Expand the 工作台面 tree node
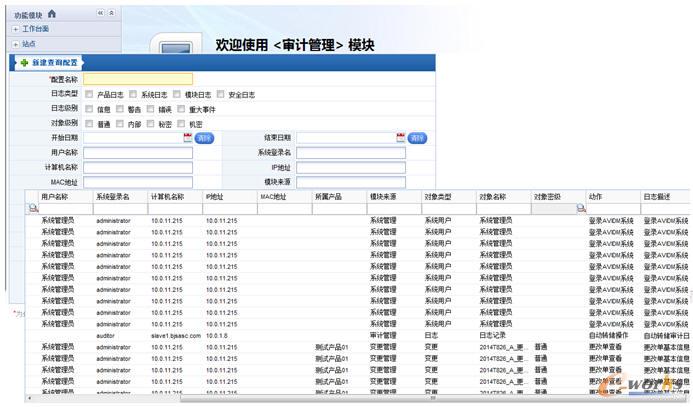The image size is (693, 407). point(15,29)
